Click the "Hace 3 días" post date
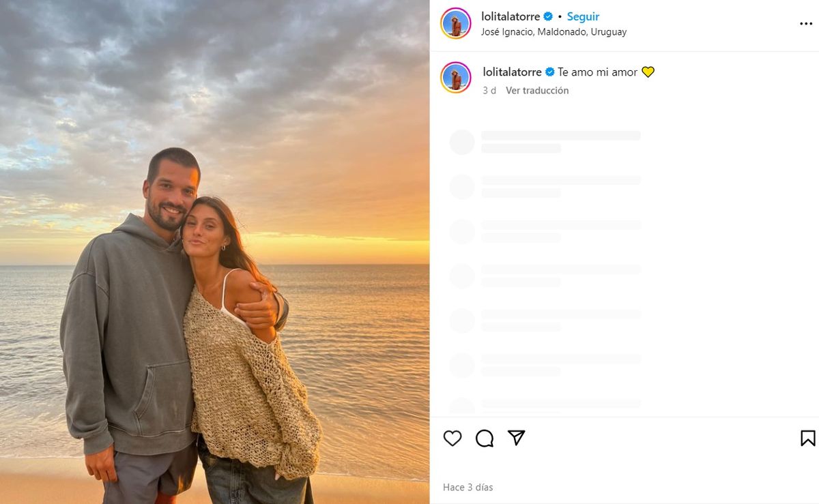This screenshot has width=819, height=504. coord(468,487)
